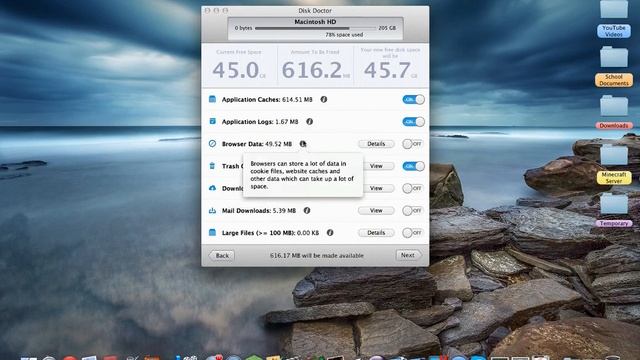Open the YouTube Videos desktop folder

[614, 20]
